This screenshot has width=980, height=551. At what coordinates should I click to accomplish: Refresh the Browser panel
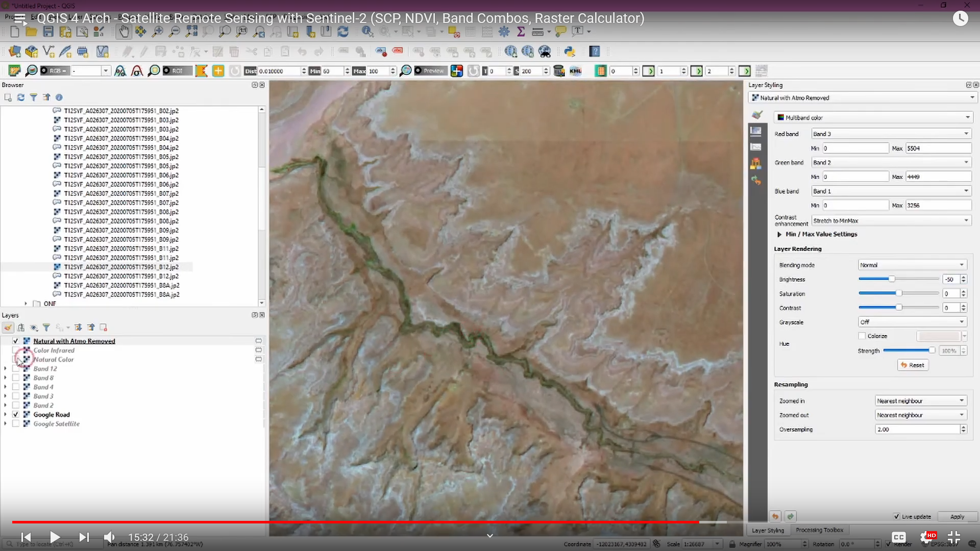(x=20, y=97)
